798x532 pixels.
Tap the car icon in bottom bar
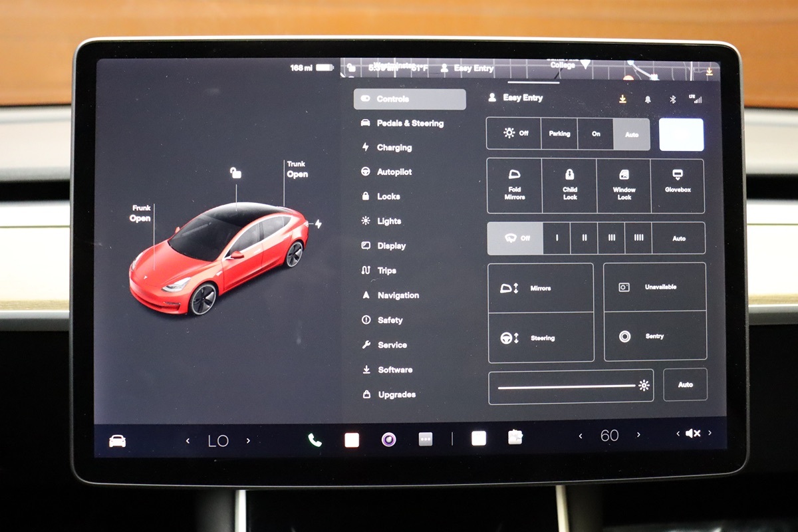(x=117, y=441)
